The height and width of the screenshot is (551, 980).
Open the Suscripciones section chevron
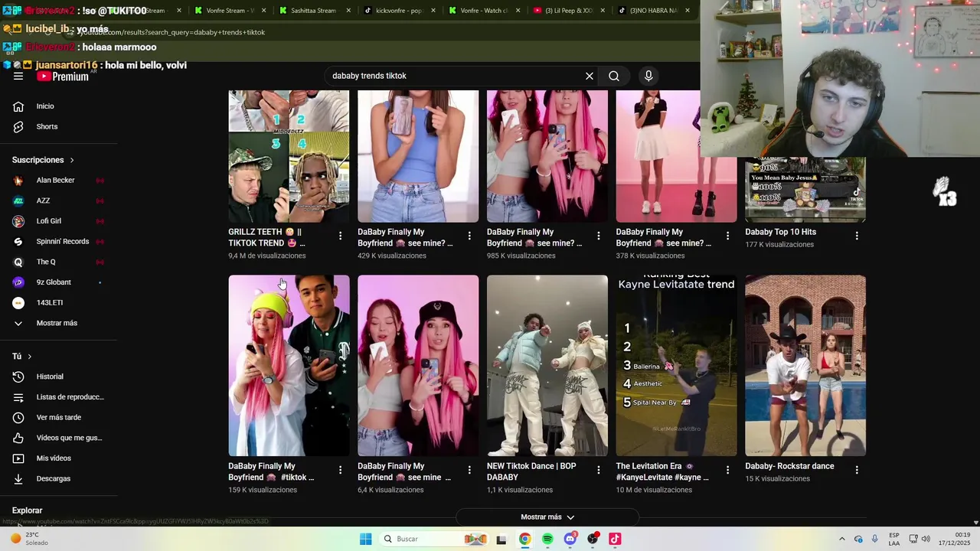point(72,160)
